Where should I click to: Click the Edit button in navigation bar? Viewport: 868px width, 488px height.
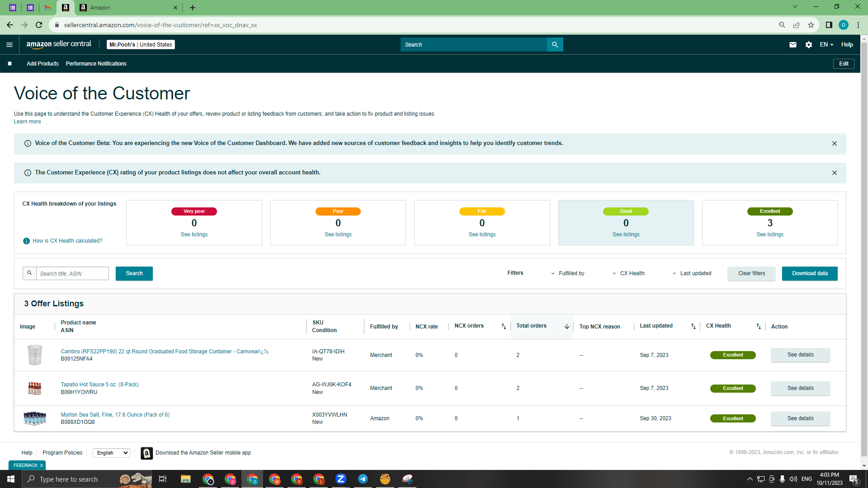click(844, 64)
